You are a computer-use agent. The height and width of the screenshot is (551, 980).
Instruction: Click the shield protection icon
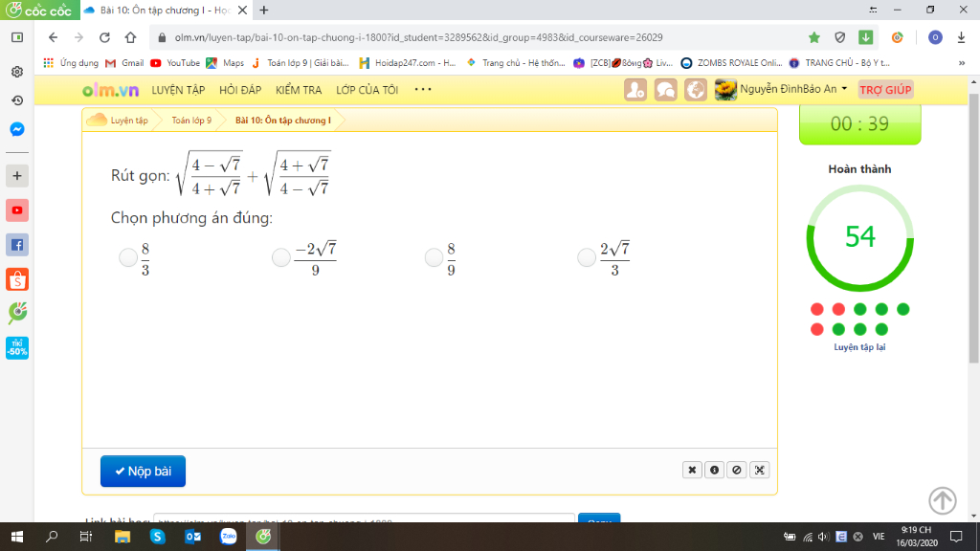coord(840,37)
